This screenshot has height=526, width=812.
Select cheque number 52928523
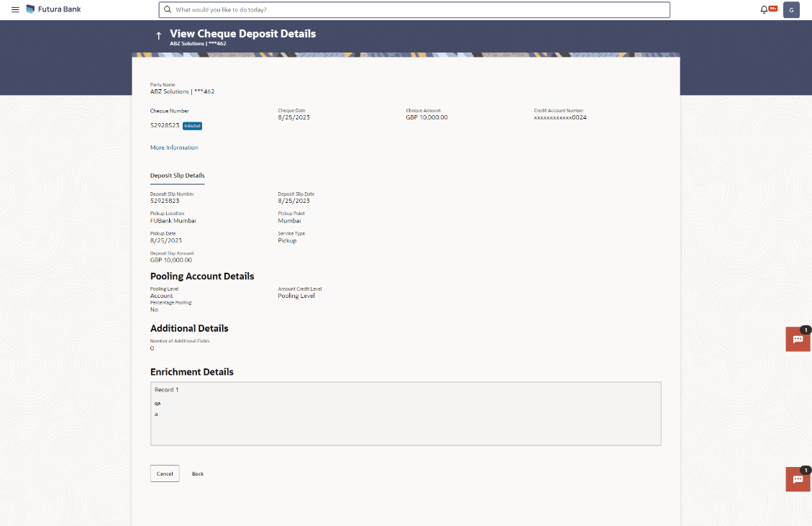(165, 125)
